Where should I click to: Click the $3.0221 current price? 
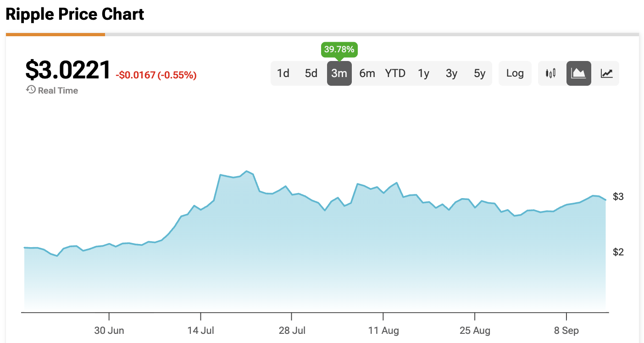[x=68, y=70]
